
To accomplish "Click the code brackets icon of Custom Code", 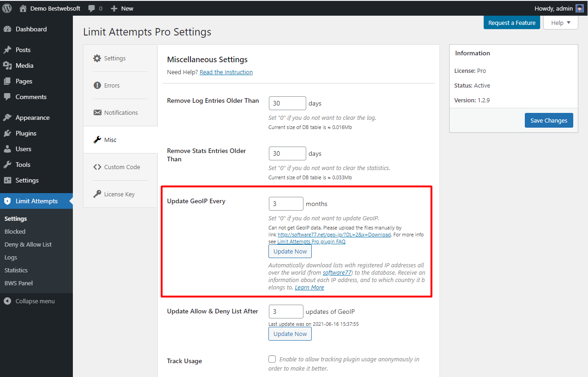I will (x=97, y=167).
